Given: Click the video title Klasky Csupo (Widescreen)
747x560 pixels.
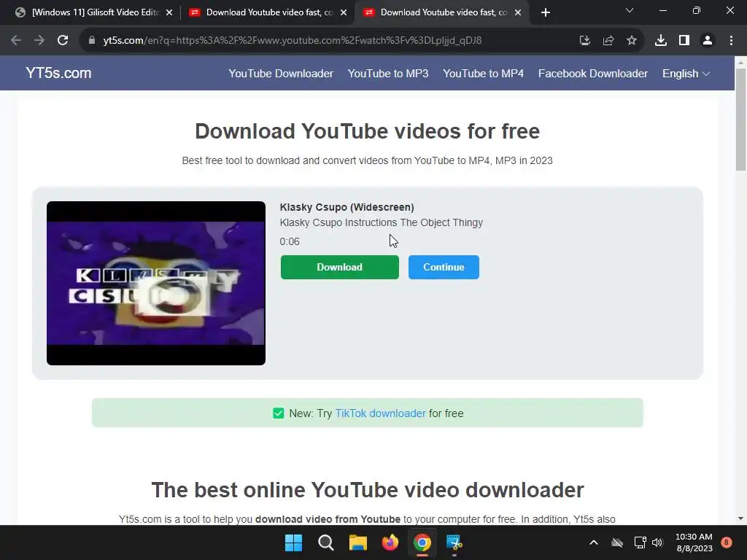Looking at the screenshot, I should coord(347,207).
